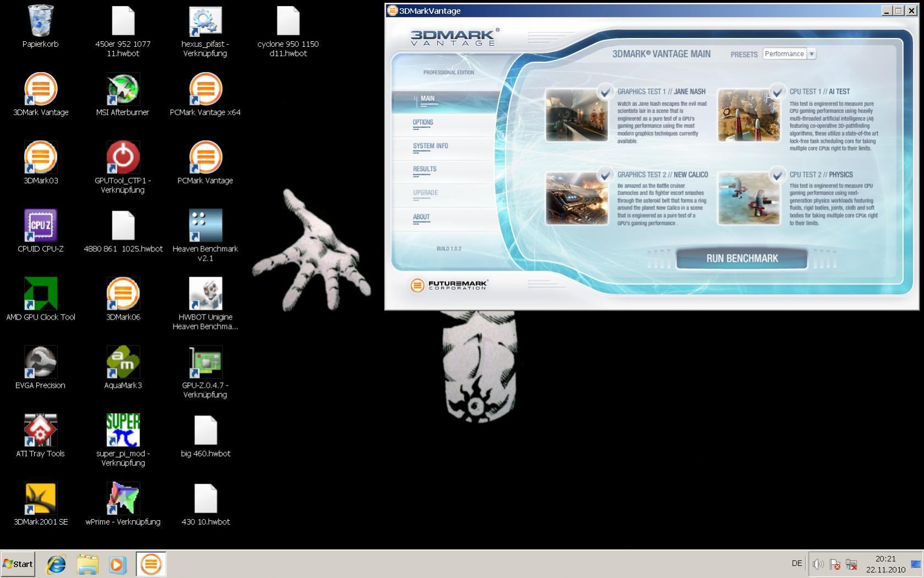Toggle CPU Test 2 Physics checkbox

[x=777, y=175]
